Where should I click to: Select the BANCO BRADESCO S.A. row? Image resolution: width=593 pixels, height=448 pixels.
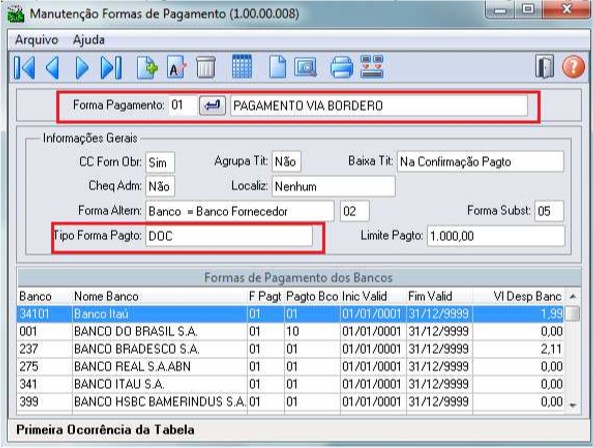coord(290,349)
